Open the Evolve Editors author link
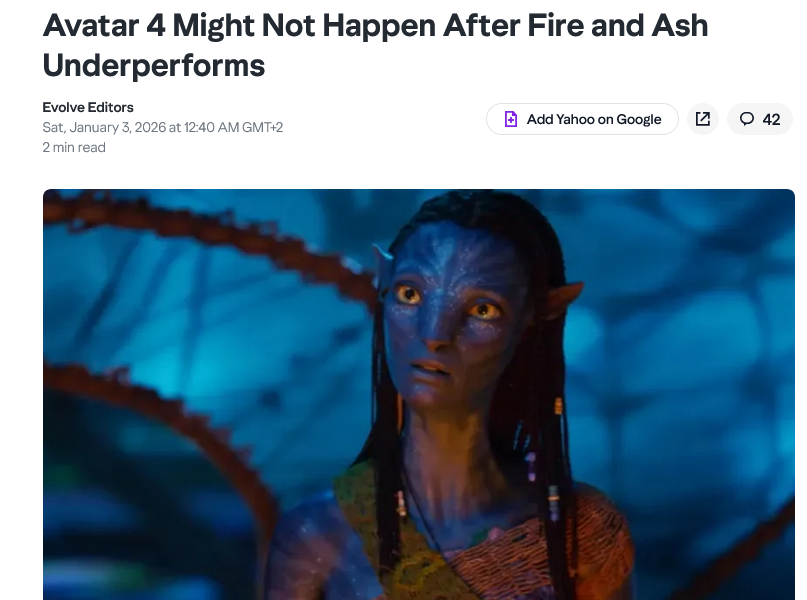807x600 pixels. tap(88, 107)
